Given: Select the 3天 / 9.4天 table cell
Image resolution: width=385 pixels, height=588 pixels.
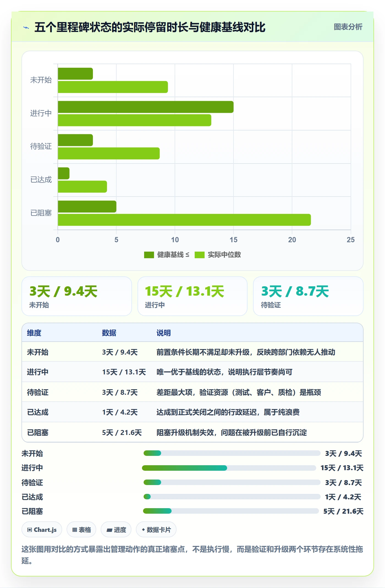Looking at the screenshot, I should [x=120, y=352].
